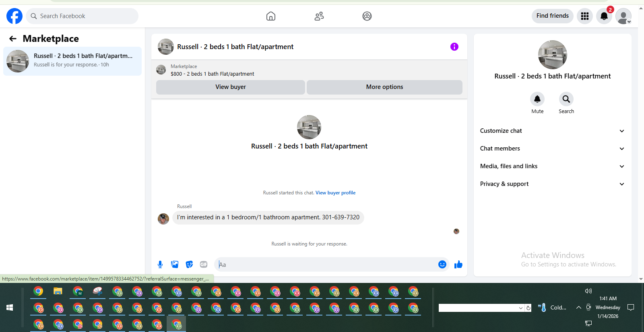Open the Facebook menu grid icon

click(585, 16)
